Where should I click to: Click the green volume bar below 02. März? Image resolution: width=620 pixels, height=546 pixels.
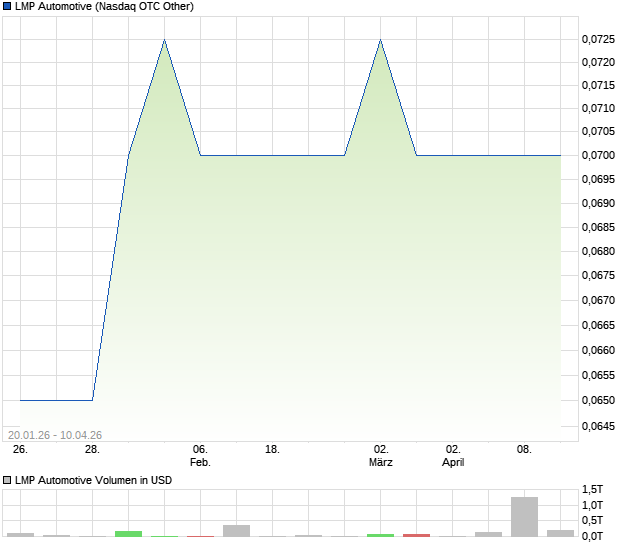point(380,535)
